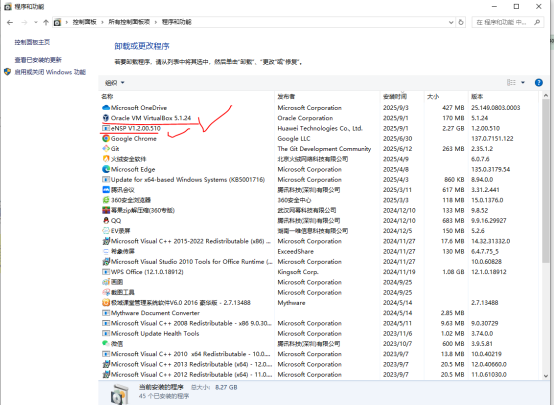Click Huawei Technologies Co., Ltd. publisher cell
Image resolution: width=554 pixels, height=406 pixels.
point(320,128)
